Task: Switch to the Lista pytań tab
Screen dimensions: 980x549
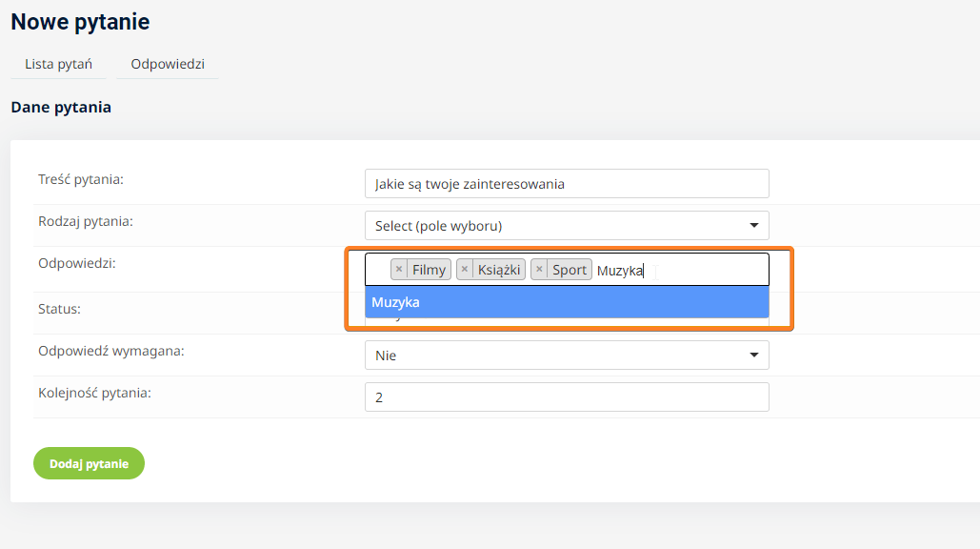Action: (58, 65)
